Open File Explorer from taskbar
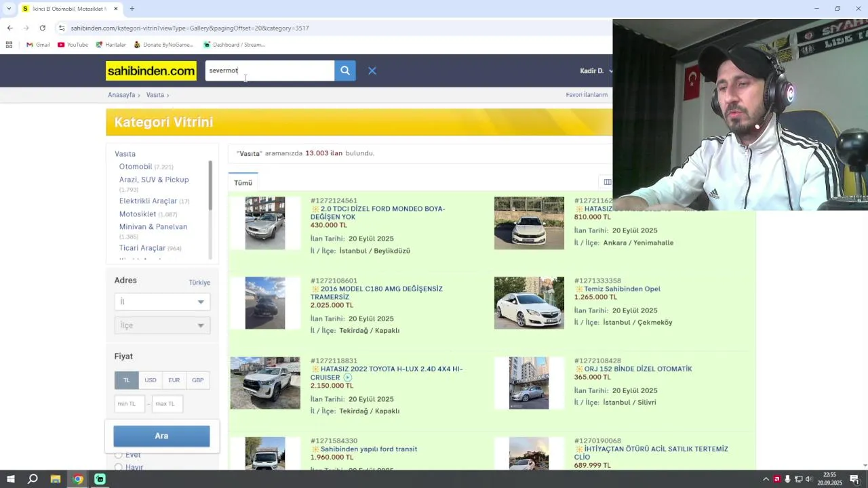Screen dimensions: 868x488 [56, 479]
